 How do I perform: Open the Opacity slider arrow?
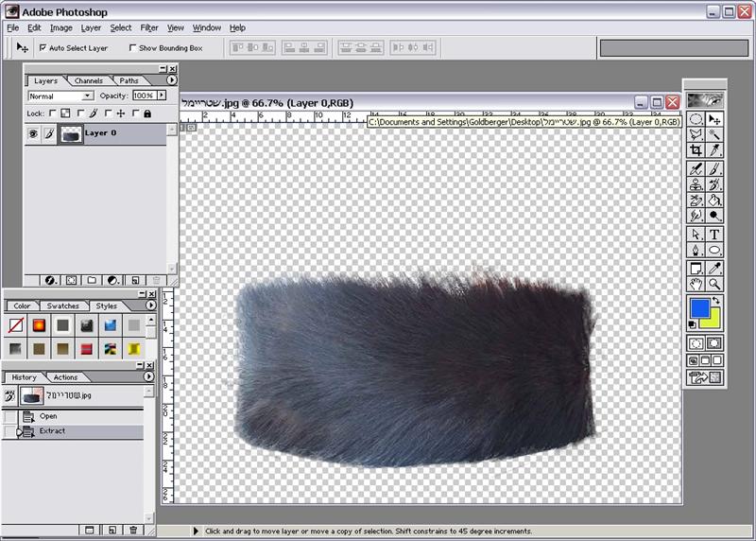162,96
